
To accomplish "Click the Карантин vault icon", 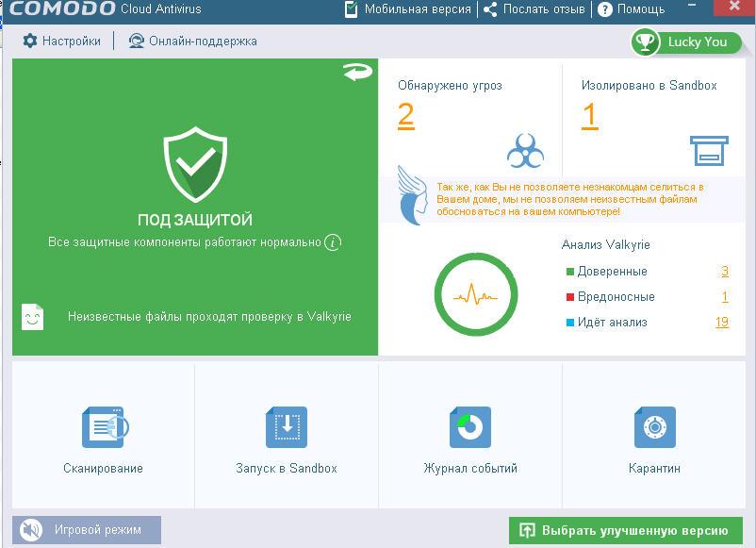I will tap(655, 427).
